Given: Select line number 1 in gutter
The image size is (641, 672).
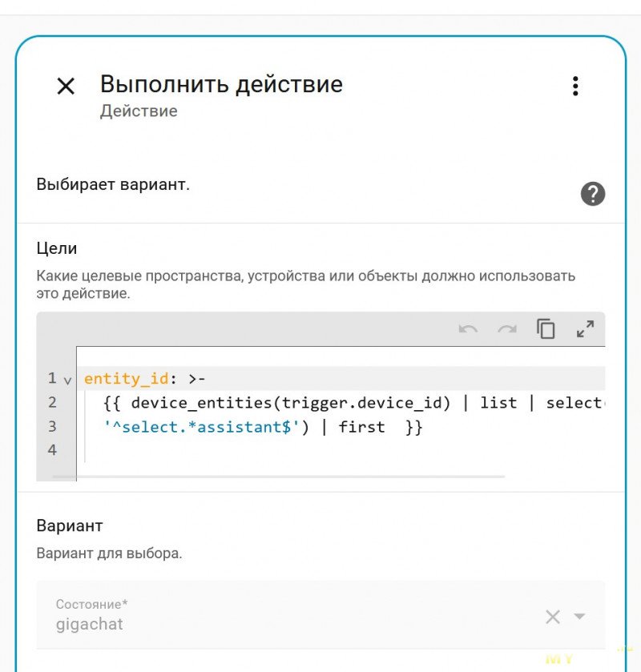Looking at the screenshot, I should pos(52,378).
